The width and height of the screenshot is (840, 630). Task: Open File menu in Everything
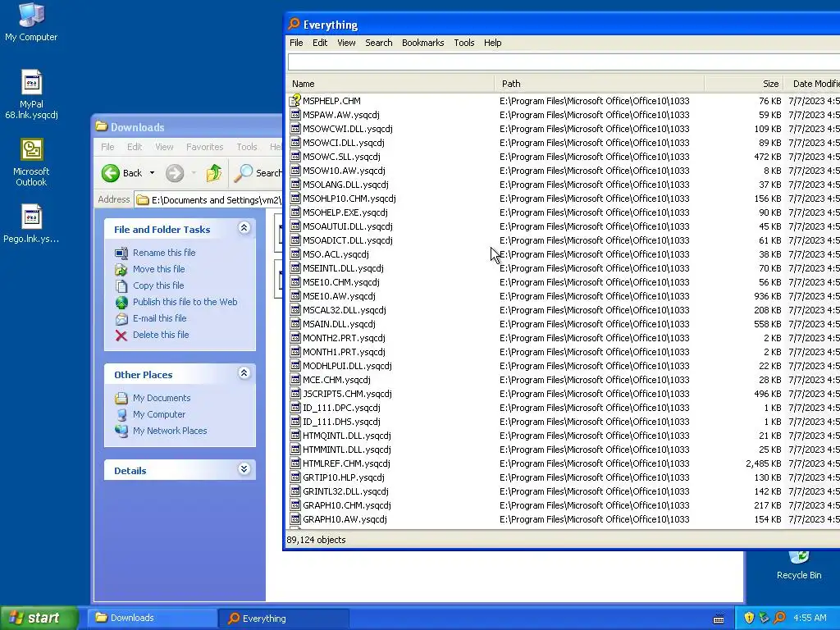pyautogui.click(x=296, y=43)
